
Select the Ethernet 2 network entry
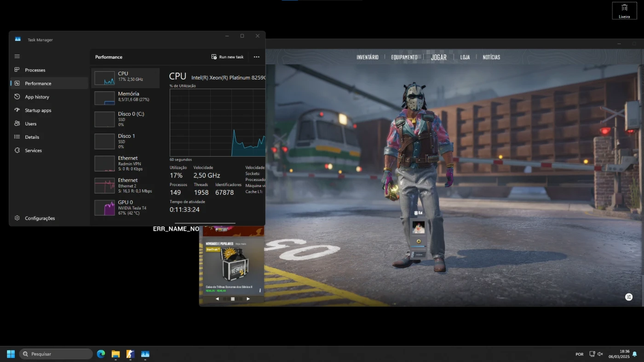pyautogui.click(x=126, y=186)
